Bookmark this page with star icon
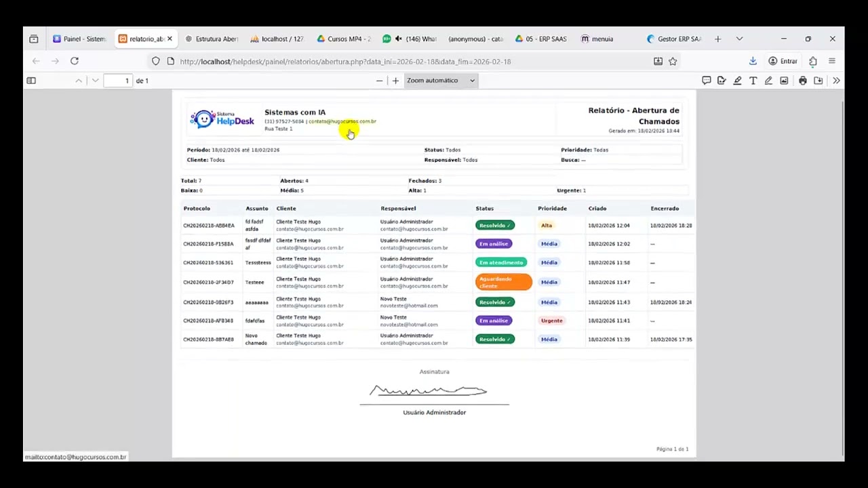The width and height of the screenshot is (868, 488). pyautogui.click(x=673, y=61)
